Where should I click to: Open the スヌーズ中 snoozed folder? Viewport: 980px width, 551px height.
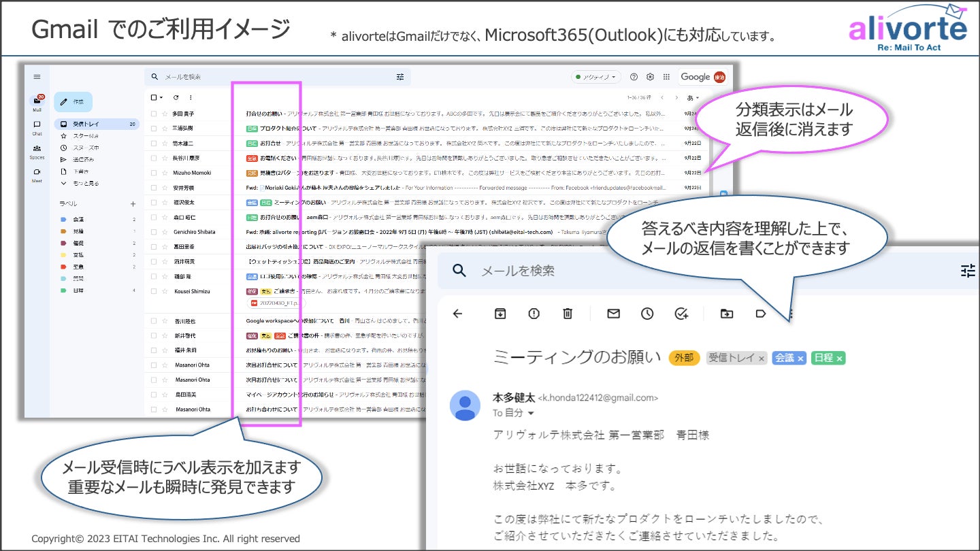86,148
